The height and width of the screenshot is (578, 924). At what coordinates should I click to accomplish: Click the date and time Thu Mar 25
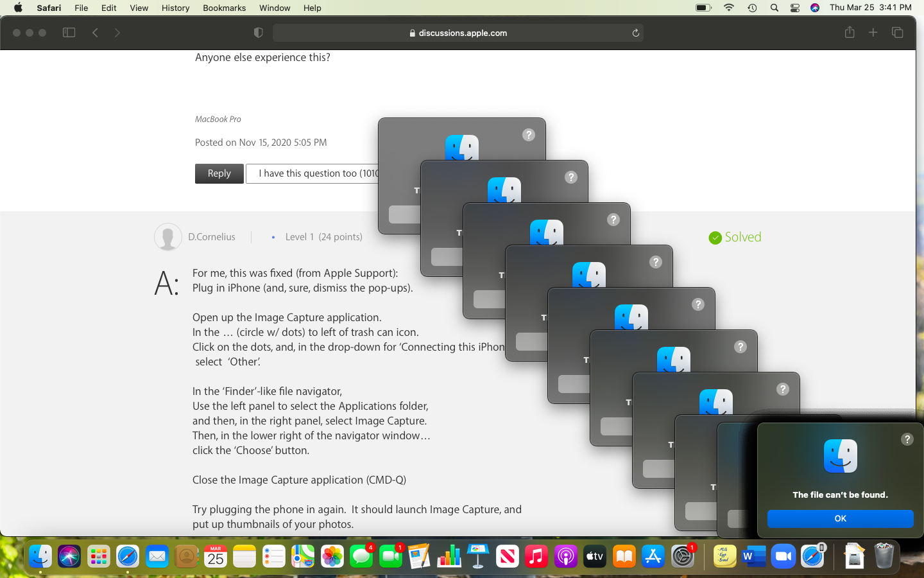(x=871, y=8)
